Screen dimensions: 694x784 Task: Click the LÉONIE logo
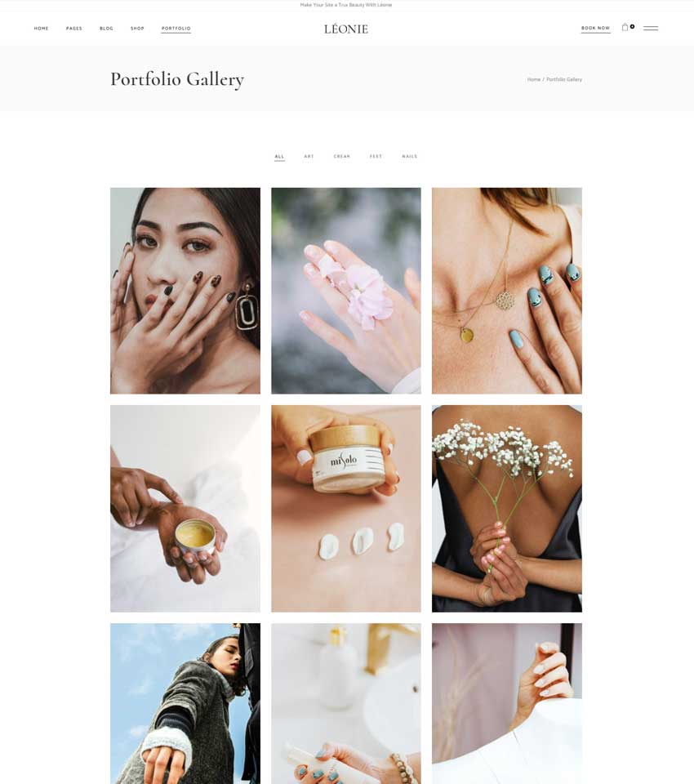[346, 29]
